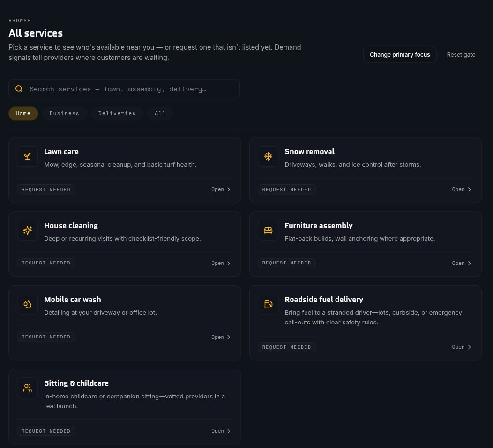Click the Mobile car wash droplet icon

(27, 304)
